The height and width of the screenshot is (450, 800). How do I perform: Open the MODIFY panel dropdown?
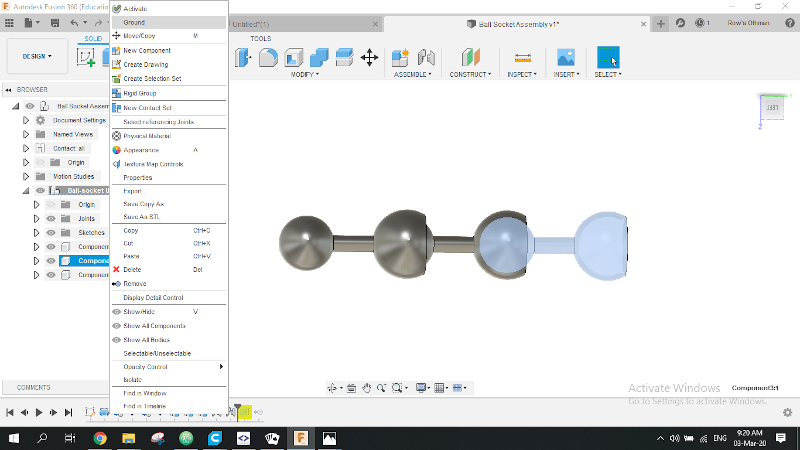point(305,74)
